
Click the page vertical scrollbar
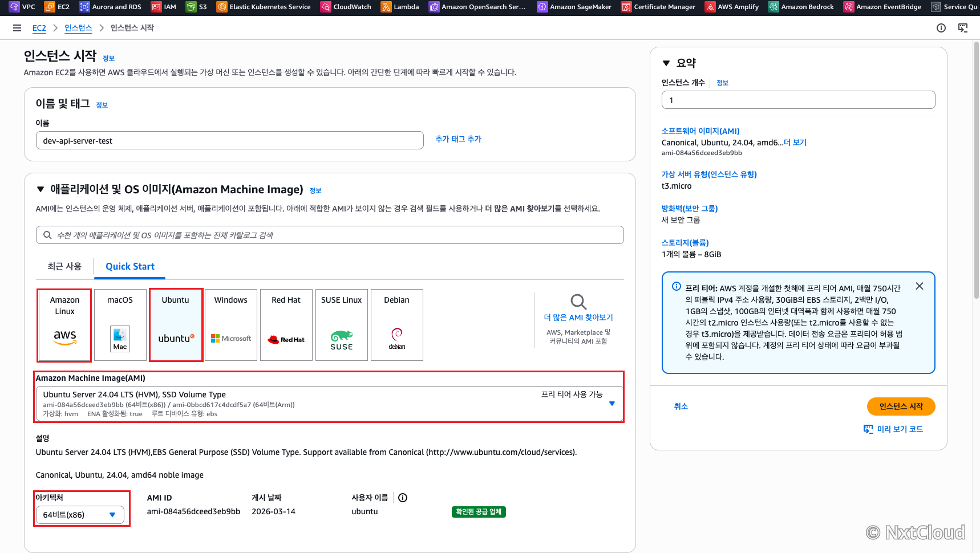(976, 171)
